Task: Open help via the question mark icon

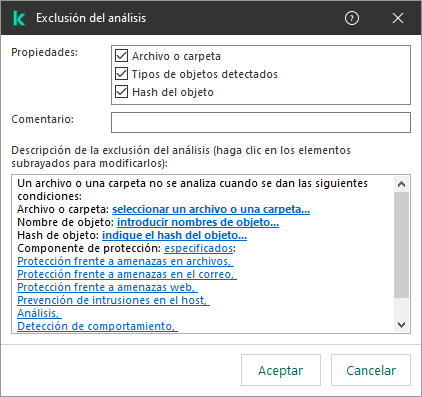Action: click(352, 18)
